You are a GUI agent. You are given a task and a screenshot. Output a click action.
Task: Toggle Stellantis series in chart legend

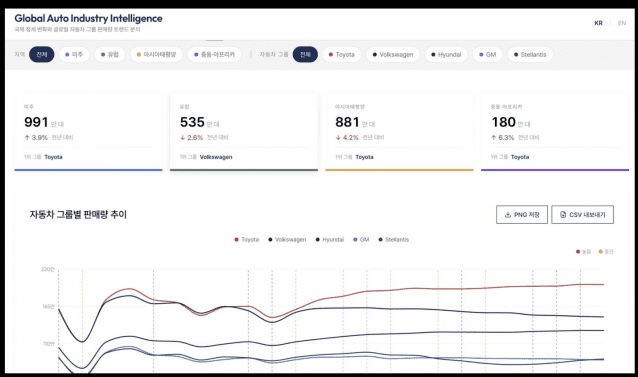(x=393, y=240)
